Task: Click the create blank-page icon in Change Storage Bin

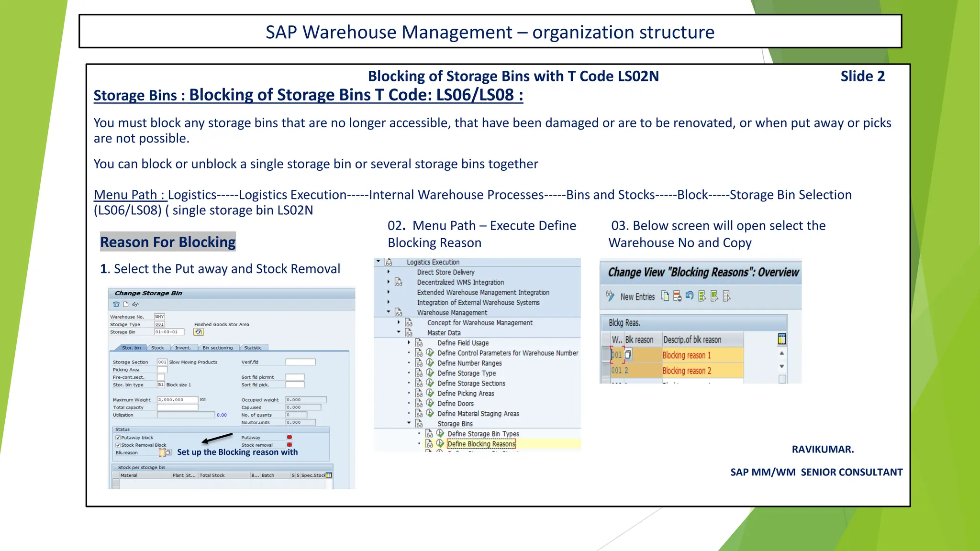Action: tap(126, 304)
